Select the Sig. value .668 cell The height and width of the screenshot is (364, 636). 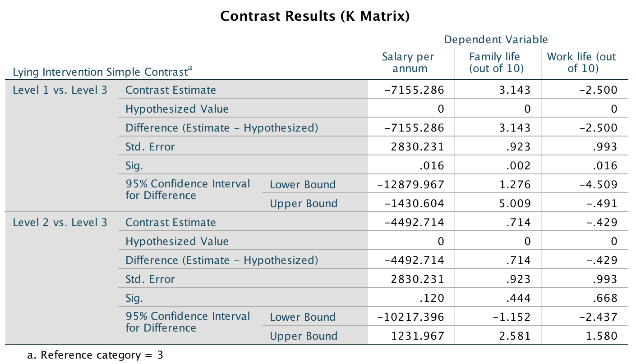pos(605,298)
